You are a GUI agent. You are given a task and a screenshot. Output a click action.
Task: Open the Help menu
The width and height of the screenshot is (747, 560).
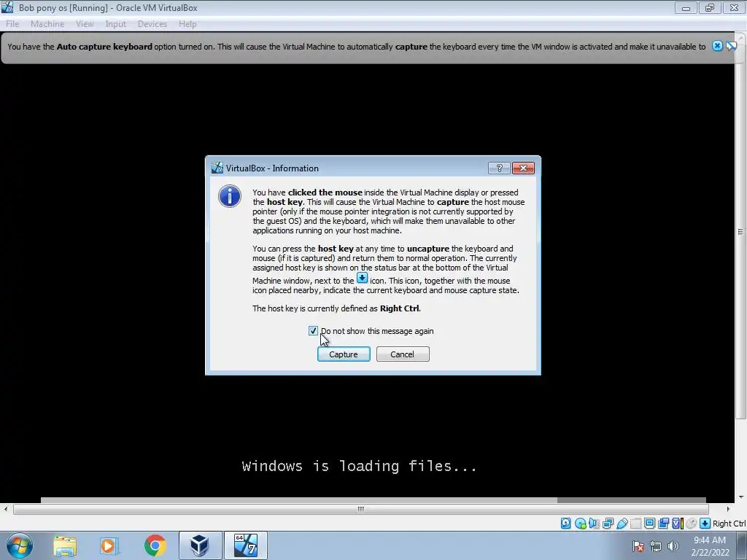point(187,24)
